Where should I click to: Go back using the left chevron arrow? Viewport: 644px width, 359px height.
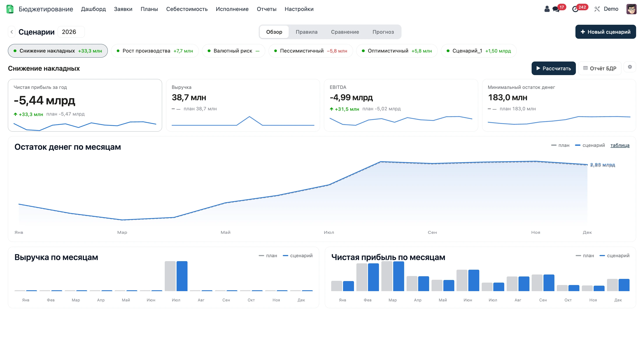click(11, 32)
